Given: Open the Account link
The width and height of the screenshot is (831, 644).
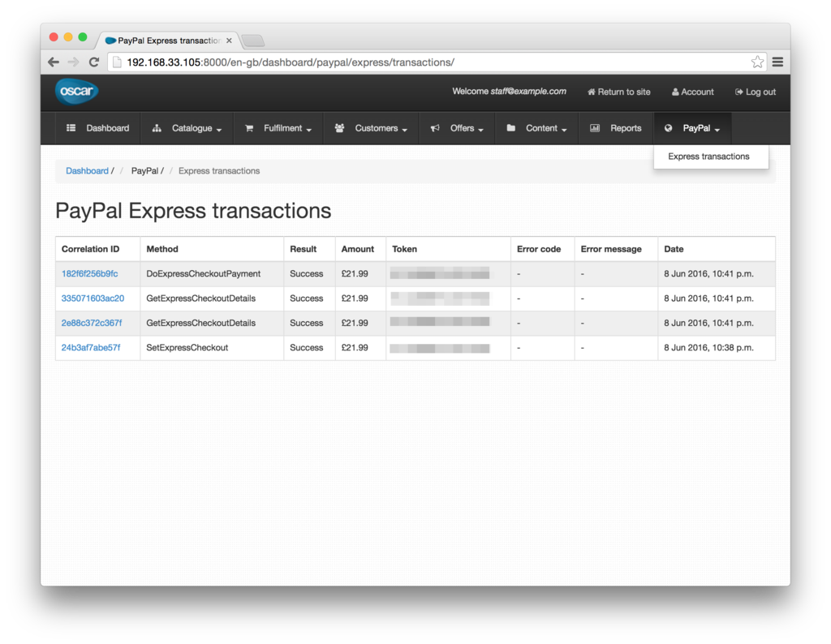Looking at the screenshot, I should [x=693, y=92].
